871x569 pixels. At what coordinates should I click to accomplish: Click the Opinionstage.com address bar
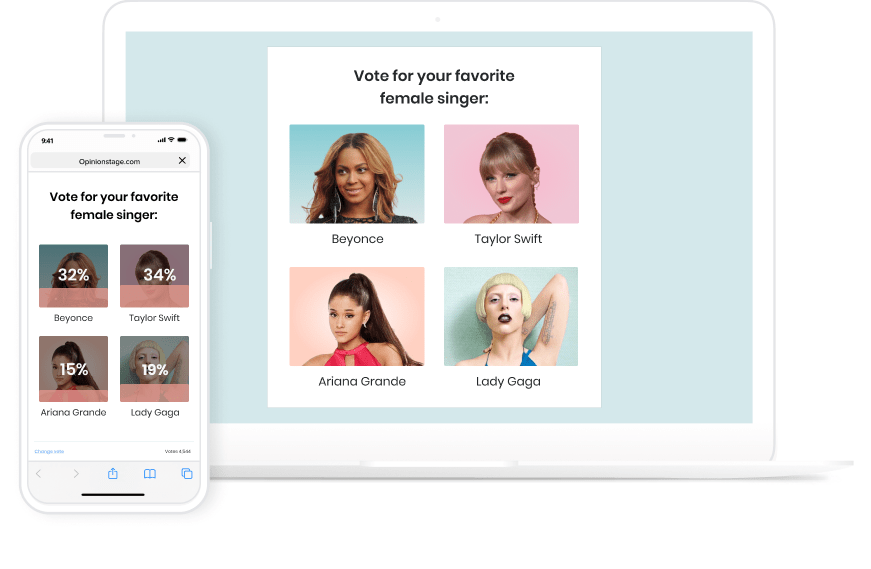[x=110, y=160]
